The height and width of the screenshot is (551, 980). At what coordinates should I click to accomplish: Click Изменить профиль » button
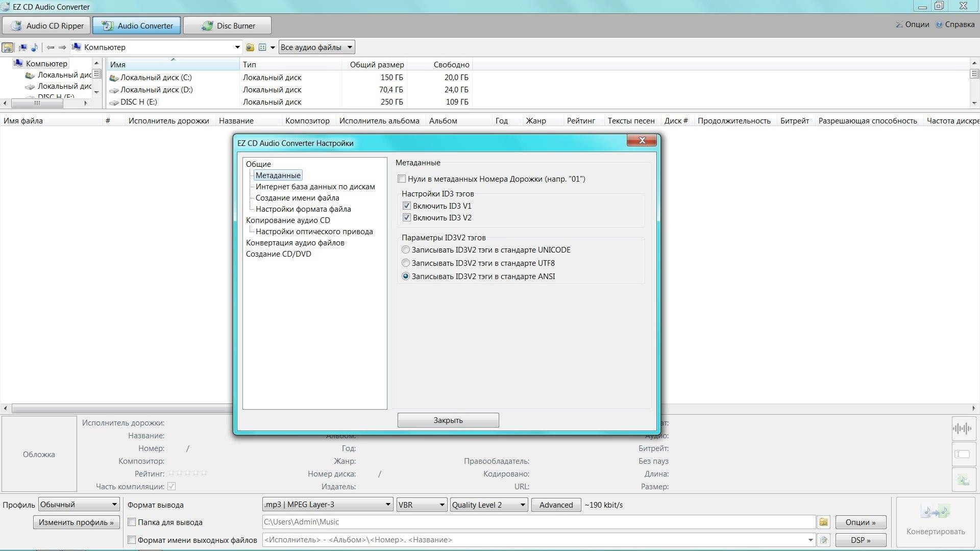point(76,522)
